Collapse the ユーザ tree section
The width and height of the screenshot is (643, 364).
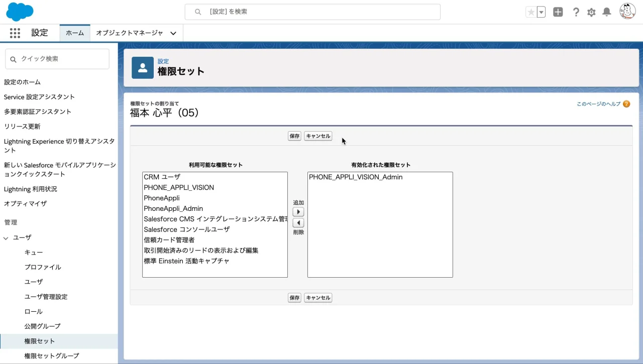(6, 237)
